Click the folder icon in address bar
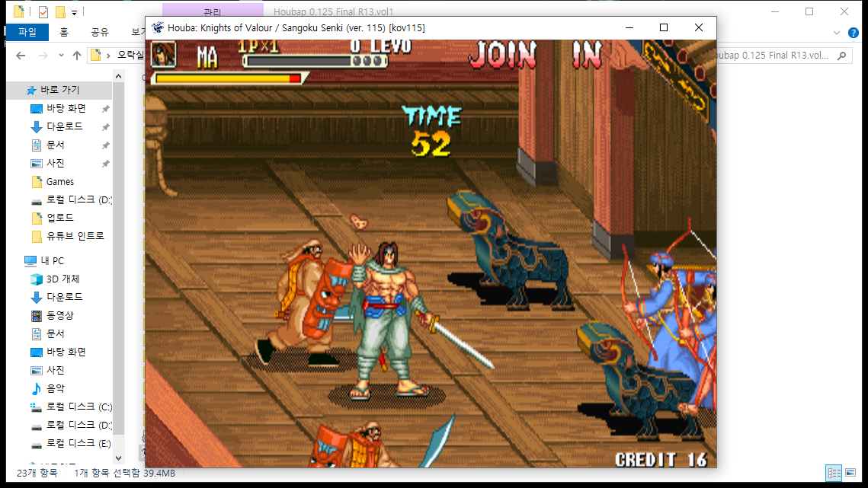 [x=96, y=56]
